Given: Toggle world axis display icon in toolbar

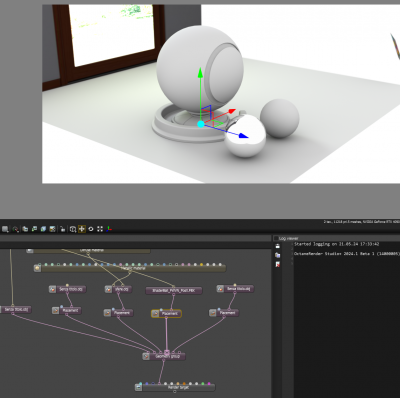Looking at the screenshot, I should point(109,229).
